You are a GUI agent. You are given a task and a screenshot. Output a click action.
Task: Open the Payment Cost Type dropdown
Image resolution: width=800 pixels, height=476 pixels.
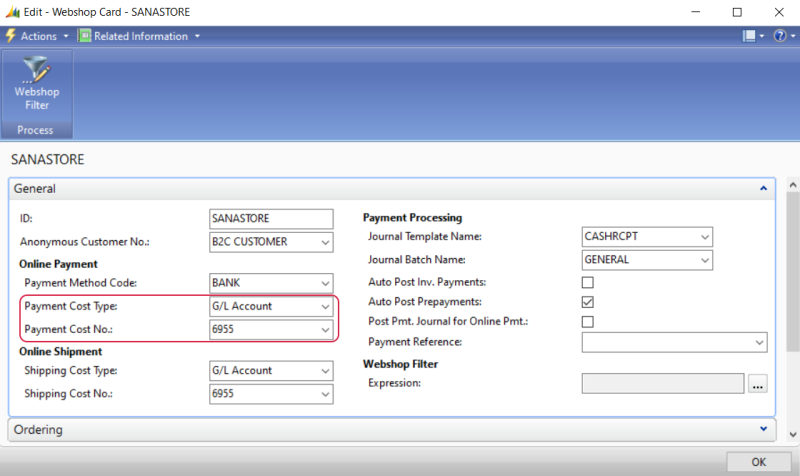point(324,307)
